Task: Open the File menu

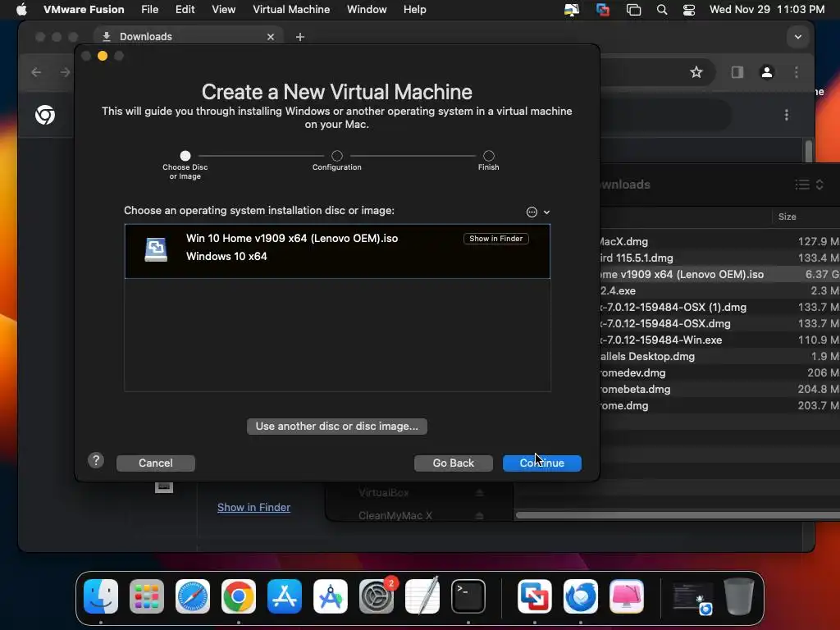Action: (x=149, y=10)
